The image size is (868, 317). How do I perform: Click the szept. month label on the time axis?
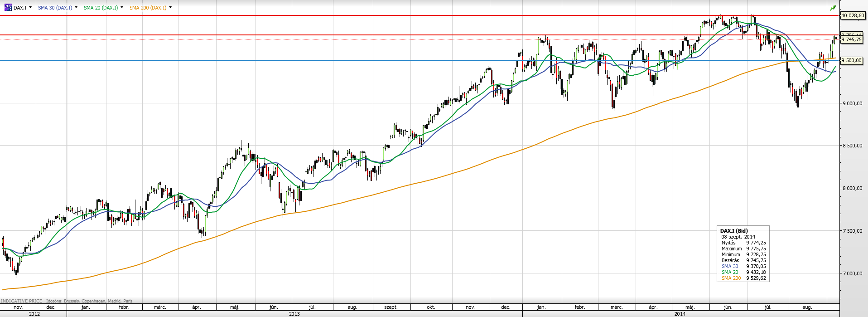391,307
